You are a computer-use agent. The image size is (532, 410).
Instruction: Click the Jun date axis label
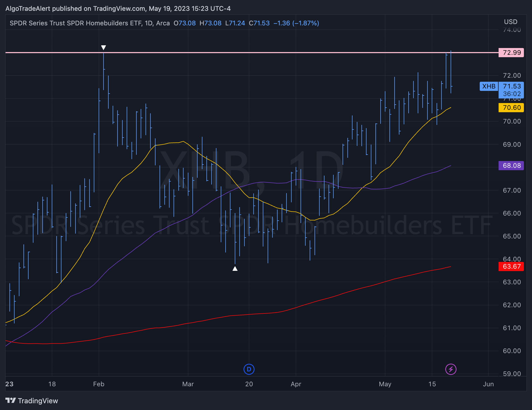[x=488, y=384]
